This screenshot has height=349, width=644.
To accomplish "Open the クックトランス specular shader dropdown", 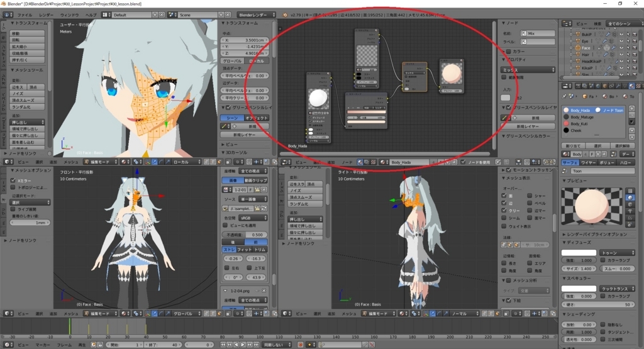I will click(x=618, y=289).
